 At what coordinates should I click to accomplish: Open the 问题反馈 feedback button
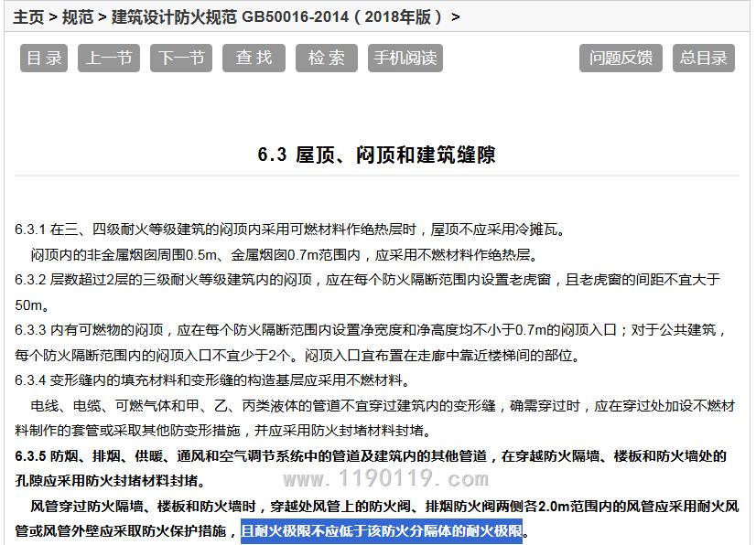click(x=621, y=58)
